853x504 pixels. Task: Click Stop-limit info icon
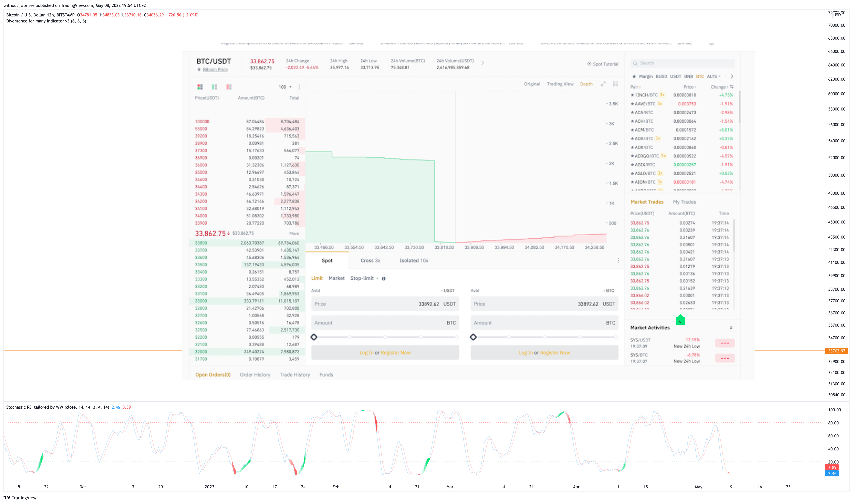coord(384,279)
